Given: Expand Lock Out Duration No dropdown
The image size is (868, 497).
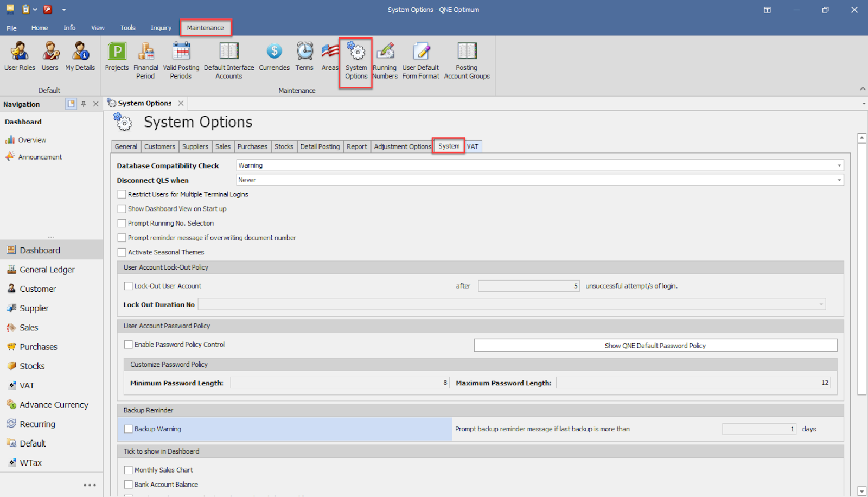Looking at the screenshot, I should (821, 305).
